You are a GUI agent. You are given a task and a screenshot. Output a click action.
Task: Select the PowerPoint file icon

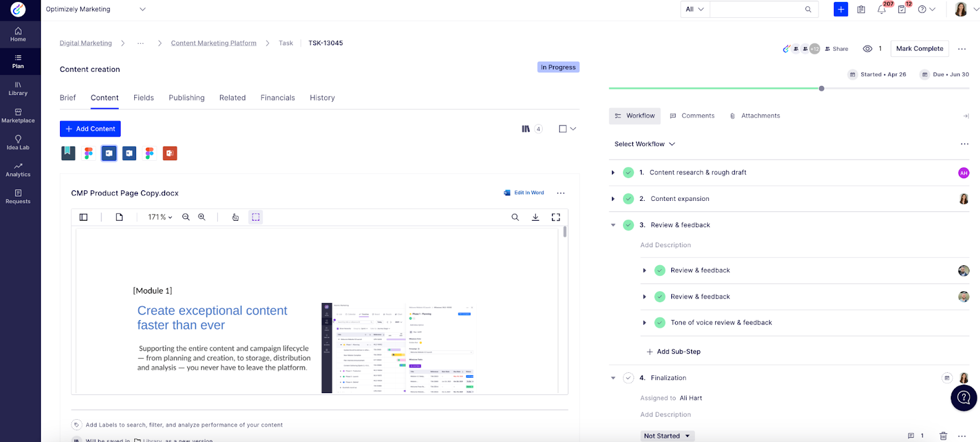[170, 153]
